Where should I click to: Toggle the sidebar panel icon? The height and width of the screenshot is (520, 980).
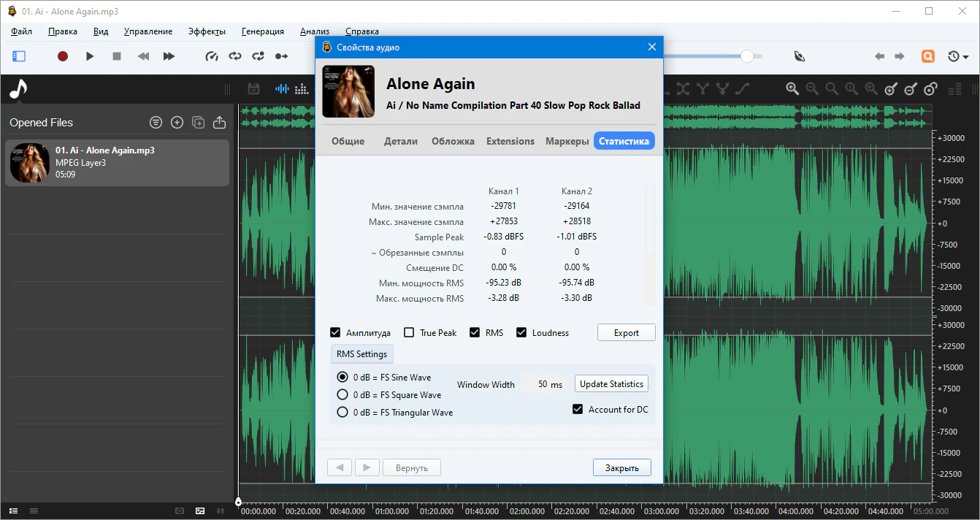(x=19, y=56)
